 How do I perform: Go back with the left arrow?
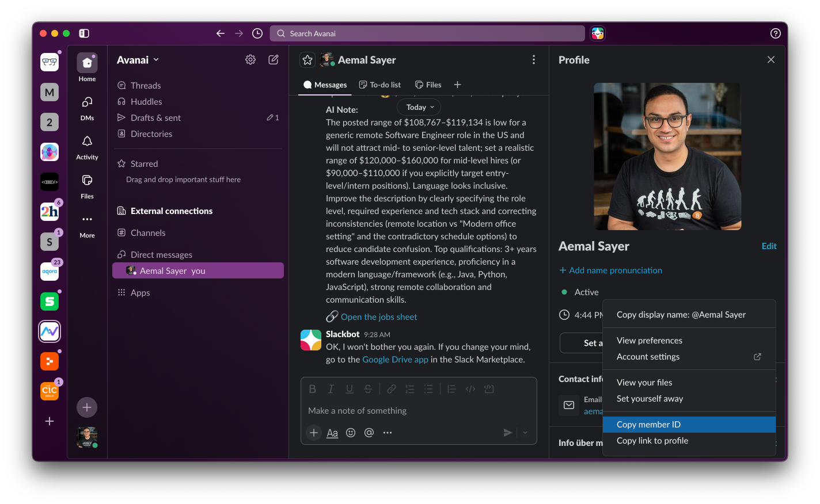(220, 33)
